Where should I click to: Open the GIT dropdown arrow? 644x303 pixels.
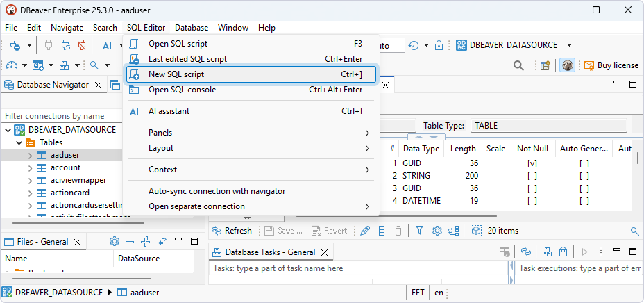pos(51,65)
